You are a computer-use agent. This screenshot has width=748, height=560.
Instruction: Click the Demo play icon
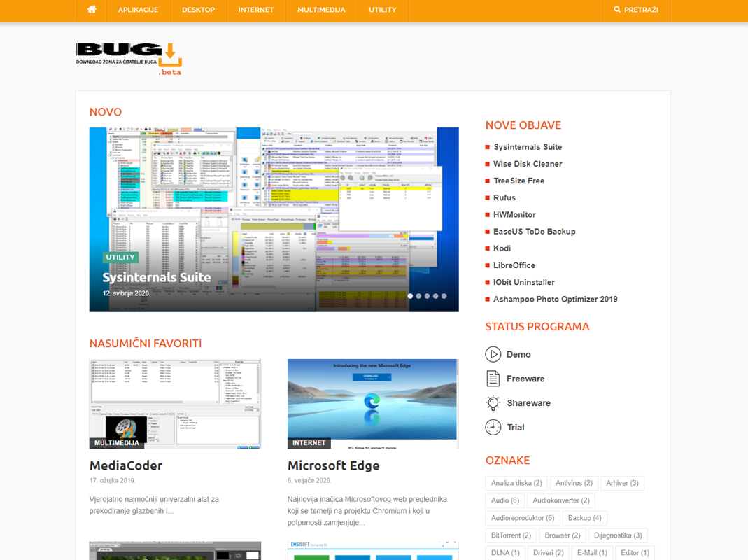pyautogui.click(x=493, y=354)
